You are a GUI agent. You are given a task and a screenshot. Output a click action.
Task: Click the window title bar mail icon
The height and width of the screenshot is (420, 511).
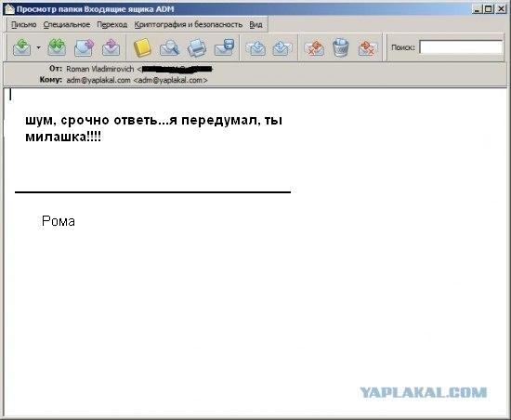click(9, 9)
